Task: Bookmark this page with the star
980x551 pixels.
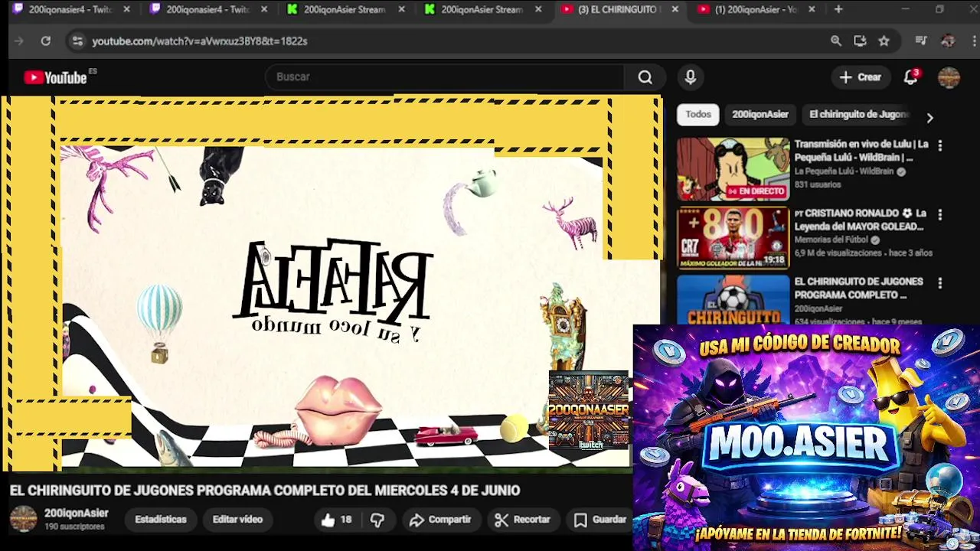Action: 884,41
